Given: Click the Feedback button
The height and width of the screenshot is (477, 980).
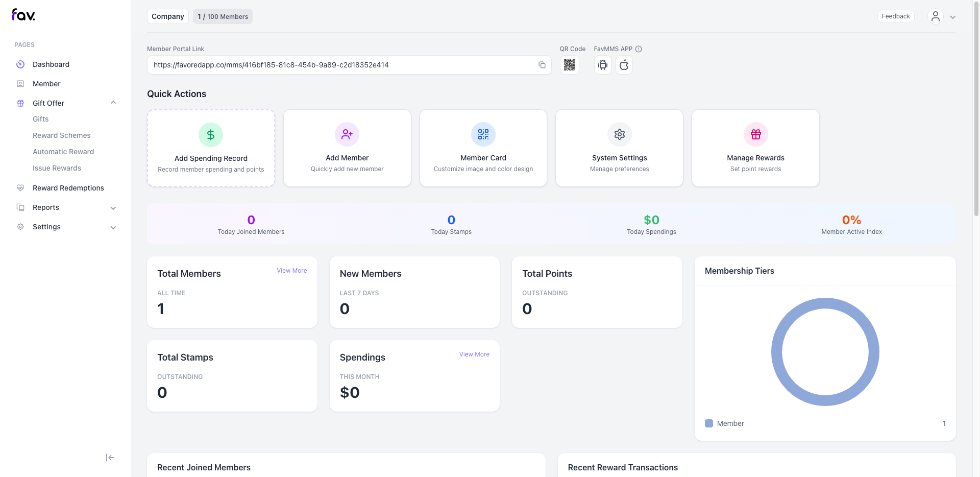Looking at the screenshot, I should (896, 16).
